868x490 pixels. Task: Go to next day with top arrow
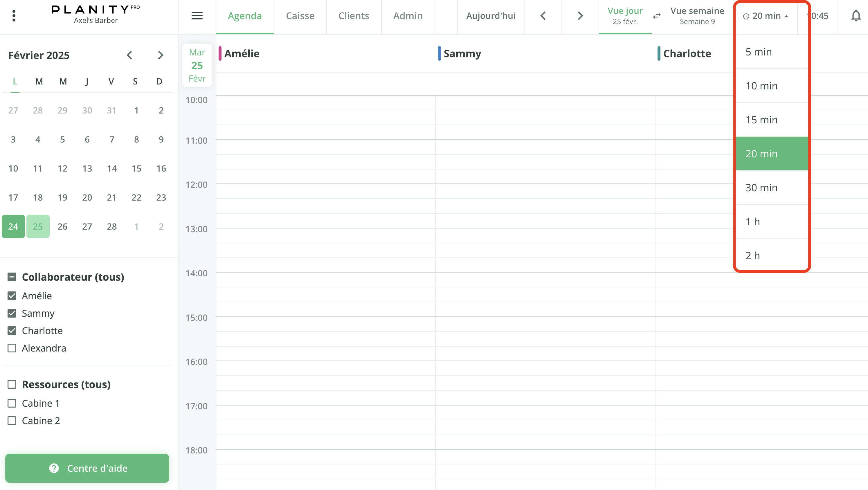coord(580,15)
